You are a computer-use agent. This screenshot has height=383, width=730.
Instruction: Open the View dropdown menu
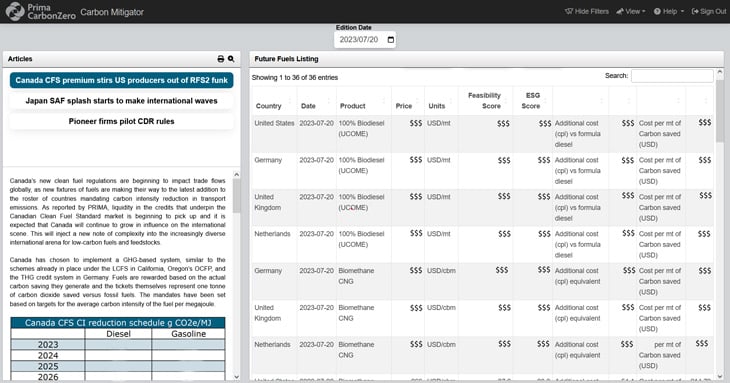coord(631,12)
